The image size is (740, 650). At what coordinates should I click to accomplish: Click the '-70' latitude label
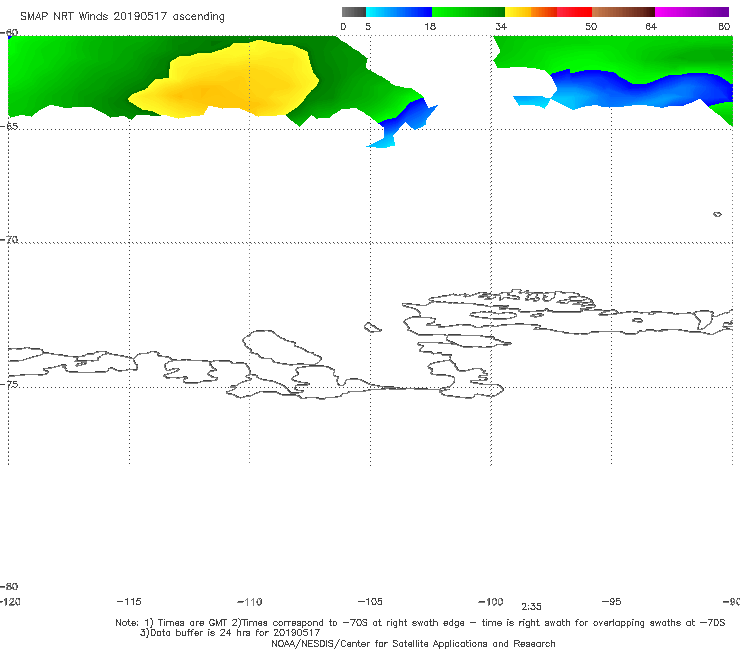coord(9,240)
